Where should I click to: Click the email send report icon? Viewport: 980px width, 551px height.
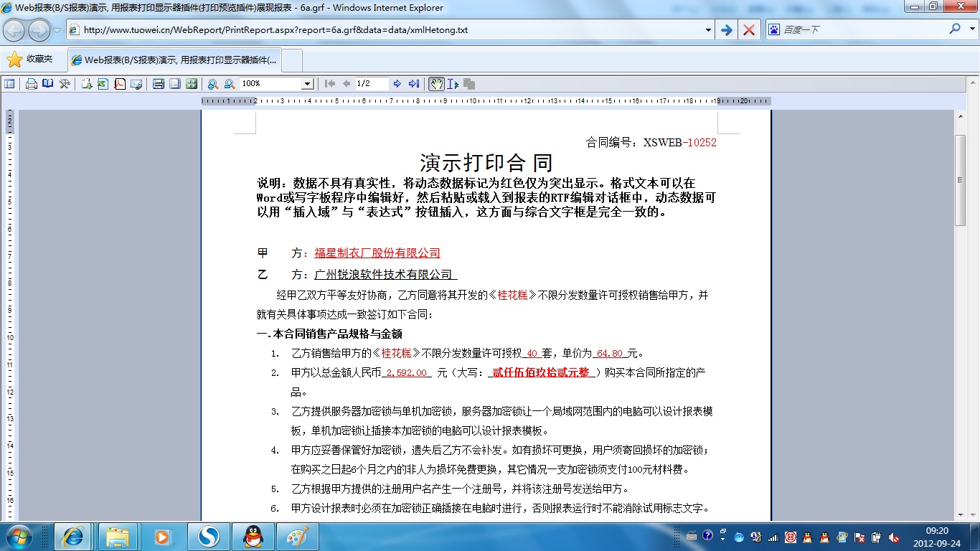click(x=136, y=84)
